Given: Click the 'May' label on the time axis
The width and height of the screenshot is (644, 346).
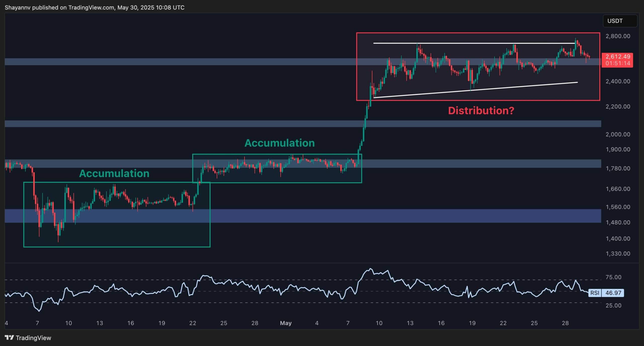Looking at the screenshot, I should (x=286, y=323).
